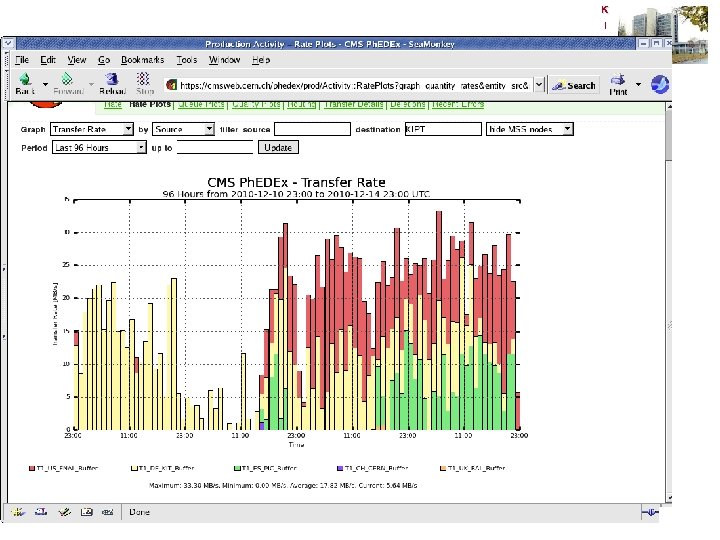Open IRC Chat status bar icon
720x540 pixels.
coord(107,512)
